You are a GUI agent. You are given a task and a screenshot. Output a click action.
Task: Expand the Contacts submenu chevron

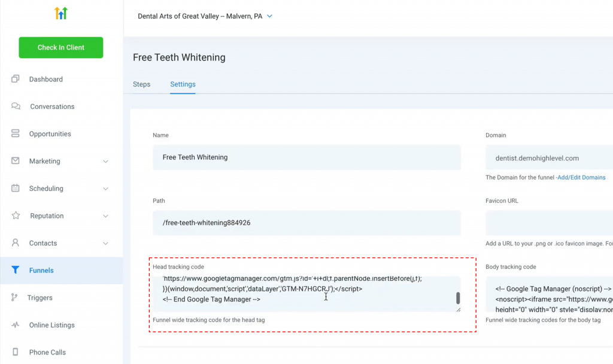(105, 244)
